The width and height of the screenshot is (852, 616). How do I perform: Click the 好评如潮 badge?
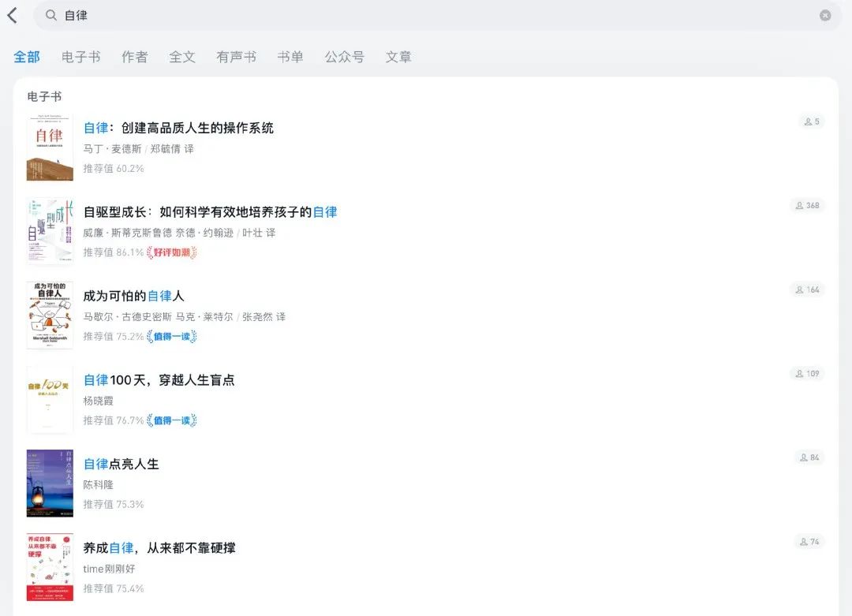(170, 252)
